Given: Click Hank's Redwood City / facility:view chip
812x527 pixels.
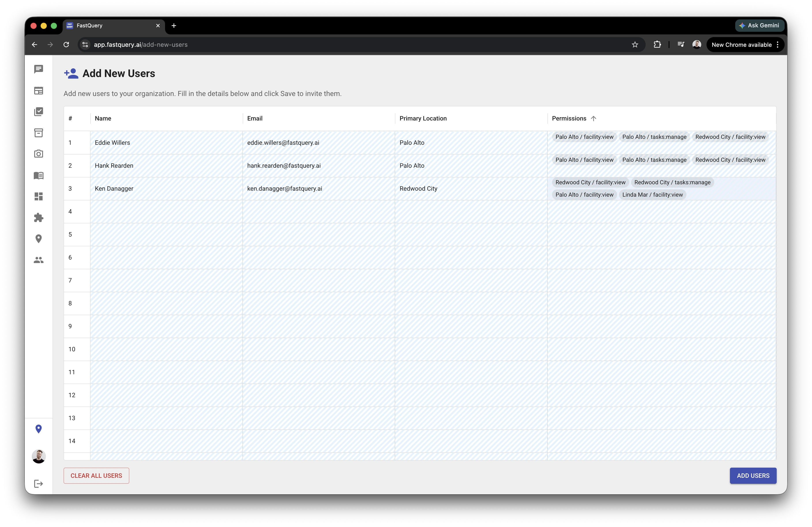Looking at the screenshot, I should [x=730, y=160].
